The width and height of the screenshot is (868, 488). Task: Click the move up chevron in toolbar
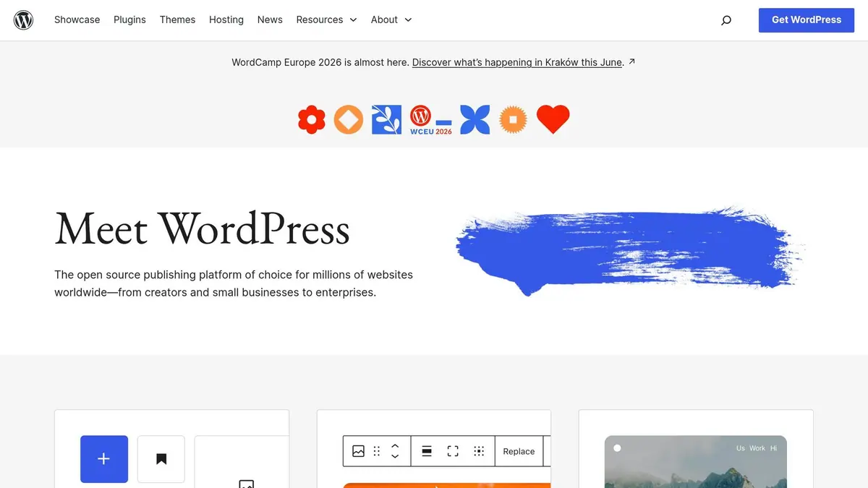tap(395, 445)
